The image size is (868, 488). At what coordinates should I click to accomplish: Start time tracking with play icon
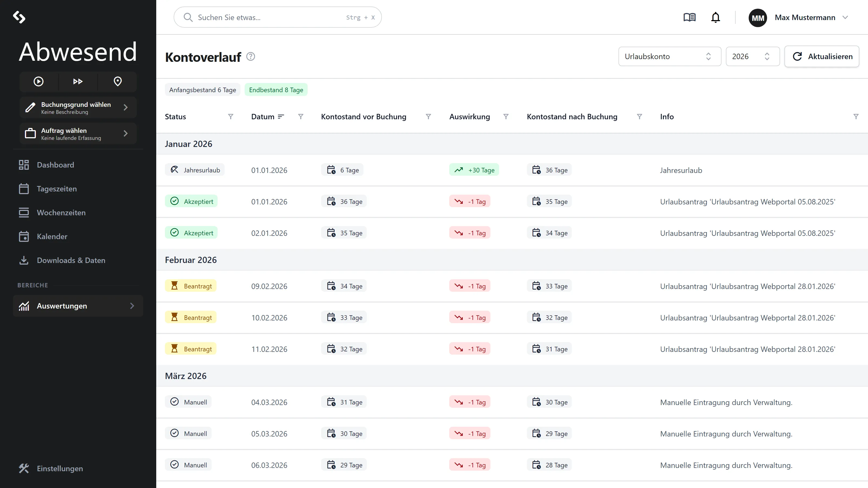39,82
